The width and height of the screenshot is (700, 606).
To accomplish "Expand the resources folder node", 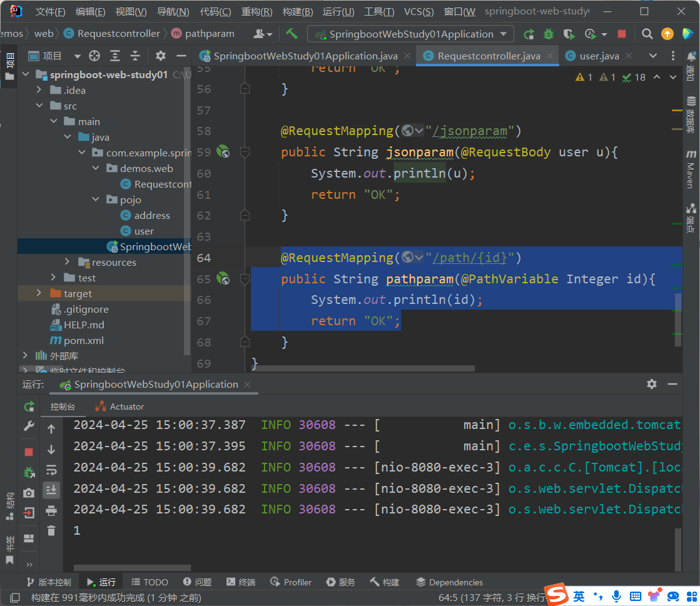I will [x=68, y=262].
